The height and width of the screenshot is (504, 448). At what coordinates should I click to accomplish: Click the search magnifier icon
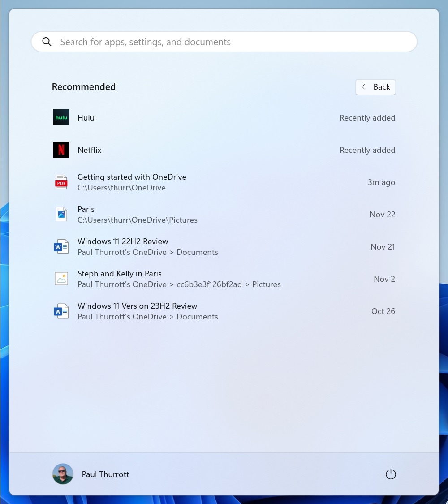coord(47,42)
